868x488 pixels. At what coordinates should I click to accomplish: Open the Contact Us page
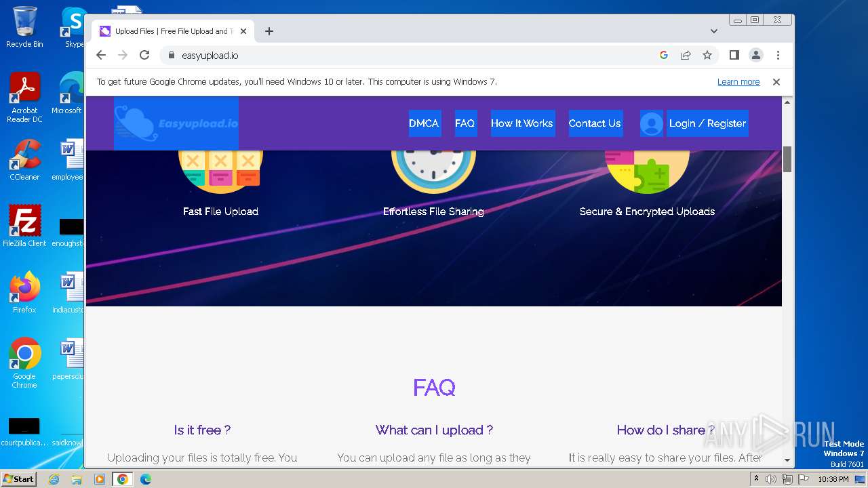pyautogui.click(x=595, y=123)
